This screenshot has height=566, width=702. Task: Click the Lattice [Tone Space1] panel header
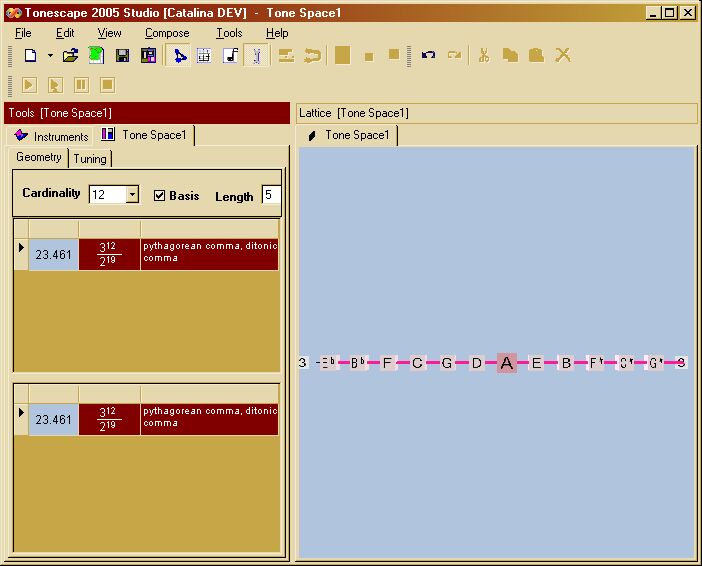tap(497, 113)
